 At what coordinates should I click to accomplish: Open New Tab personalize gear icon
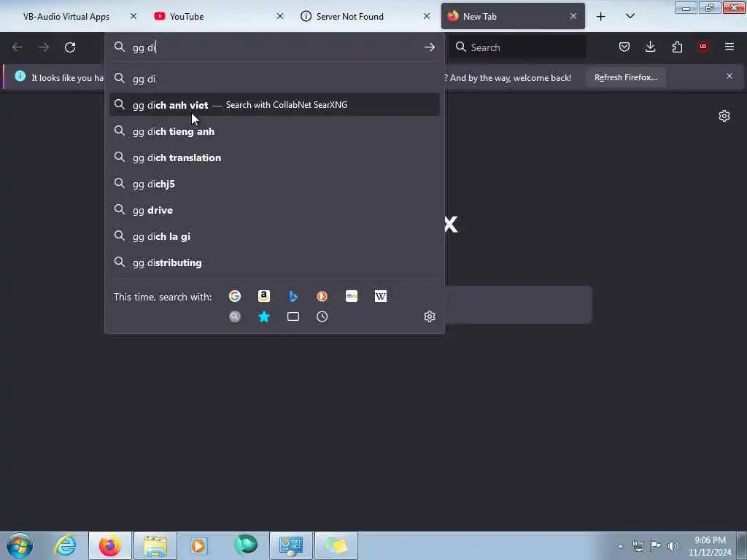724,116
